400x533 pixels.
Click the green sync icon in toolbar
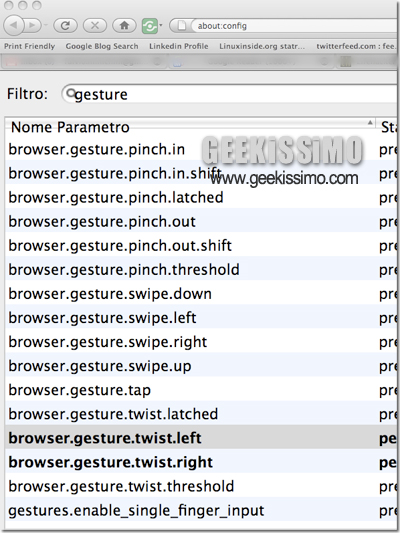[150, 26]
